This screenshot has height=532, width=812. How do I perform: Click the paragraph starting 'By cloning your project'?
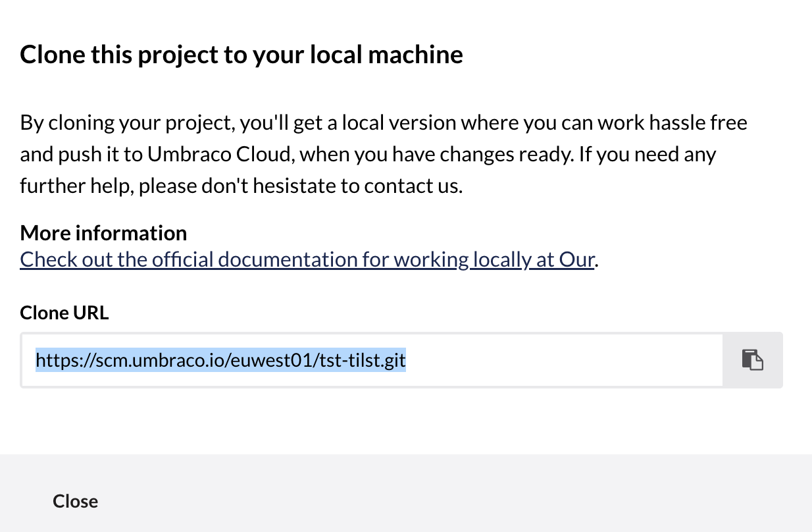point(384,155)
